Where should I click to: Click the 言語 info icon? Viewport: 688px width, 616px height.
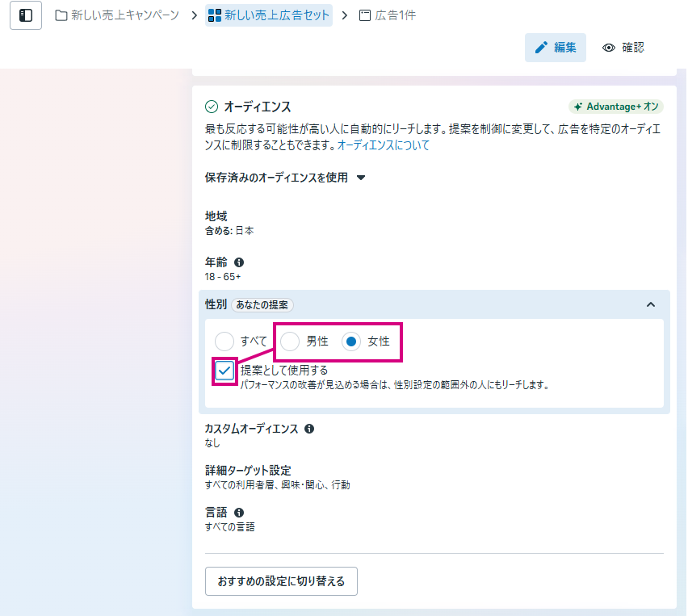239,513
